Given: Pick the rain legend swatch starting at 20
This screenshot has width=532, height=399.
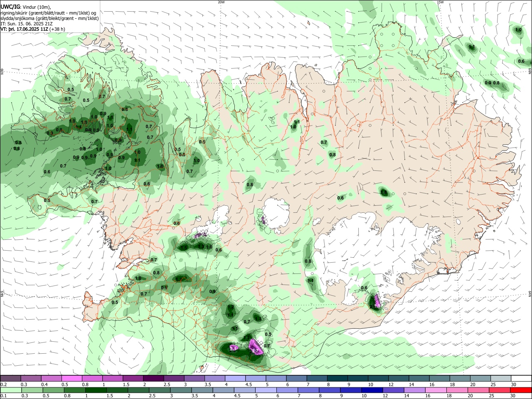Looking at the screenshot, I should [x=478, y=390].
